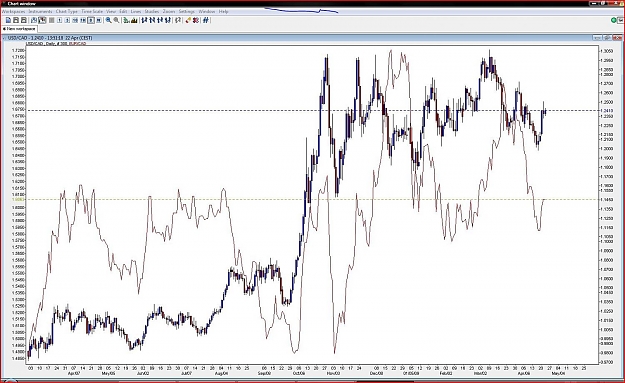
Task: Click the dark bar chart toolbar icon
Action: point(134,20)
